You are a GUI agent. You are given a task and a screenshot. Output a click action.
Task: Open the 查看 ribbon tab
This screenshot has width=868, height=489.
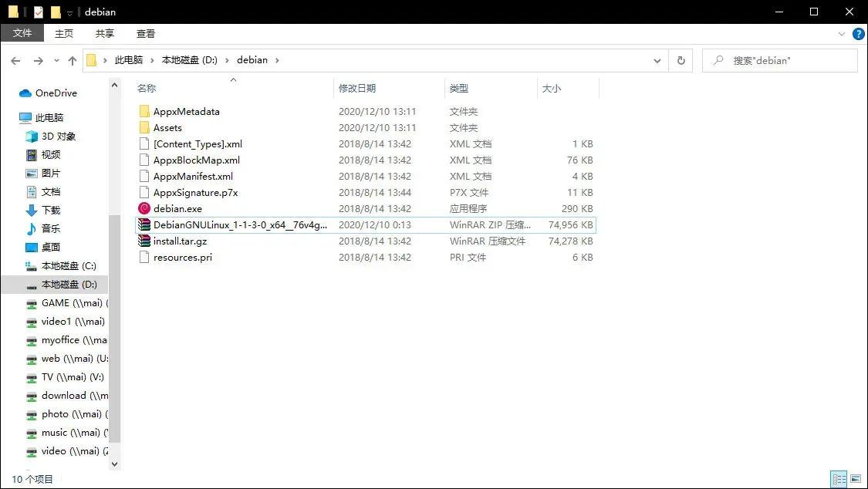[x=146, y=34]
